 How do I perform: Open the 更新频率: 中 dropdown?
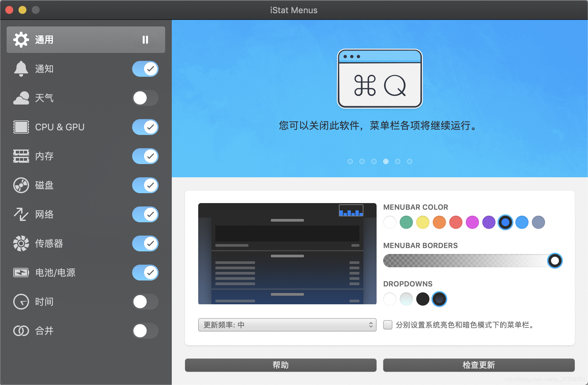[x=287, y=325]
